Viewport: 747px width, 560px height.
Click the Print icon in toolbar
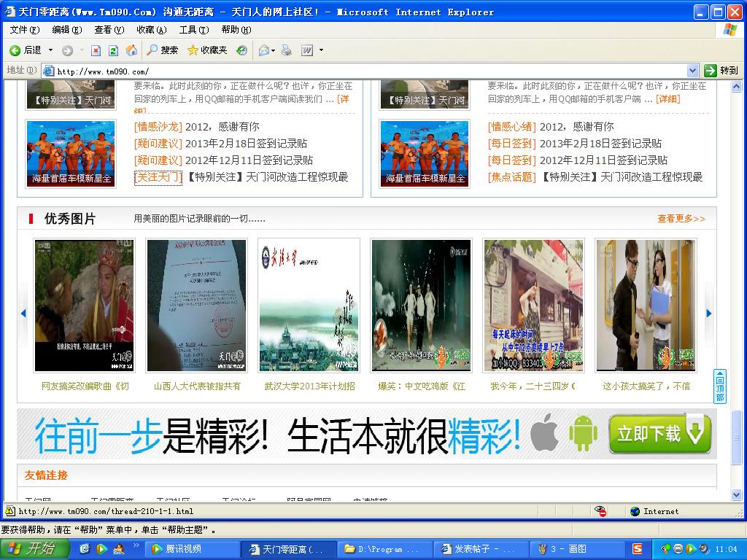[x=287, y=50]
